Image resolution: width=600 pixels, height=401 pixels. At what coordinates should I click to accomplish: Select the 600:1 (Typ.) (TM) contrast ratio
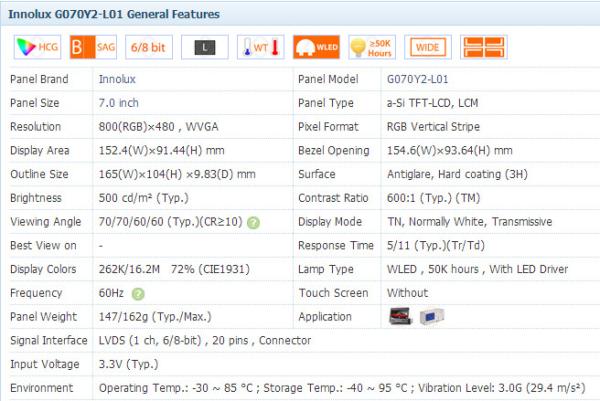tap(433, 198)
